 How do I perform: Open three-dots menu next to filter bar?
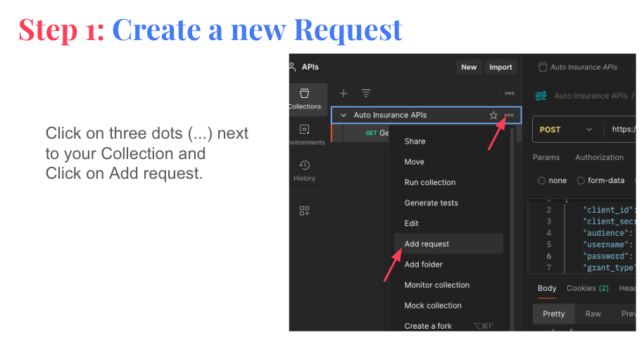[x=510, y=93]
